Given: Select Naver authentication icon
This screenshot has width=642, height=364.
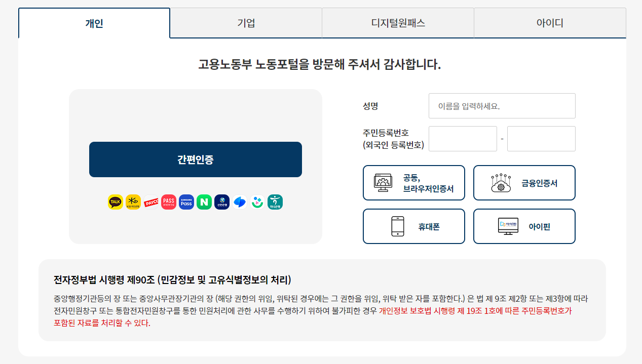Looking at the screenshot, I should point(204,201).
